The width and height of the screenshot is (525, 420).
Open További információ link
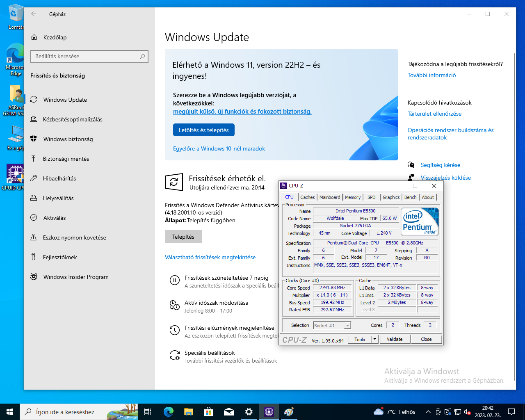tap(431, 75)
